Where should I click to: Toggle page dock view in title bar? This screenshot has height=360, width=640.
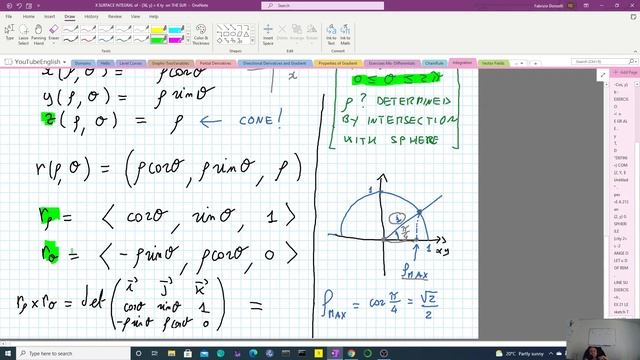29,6
